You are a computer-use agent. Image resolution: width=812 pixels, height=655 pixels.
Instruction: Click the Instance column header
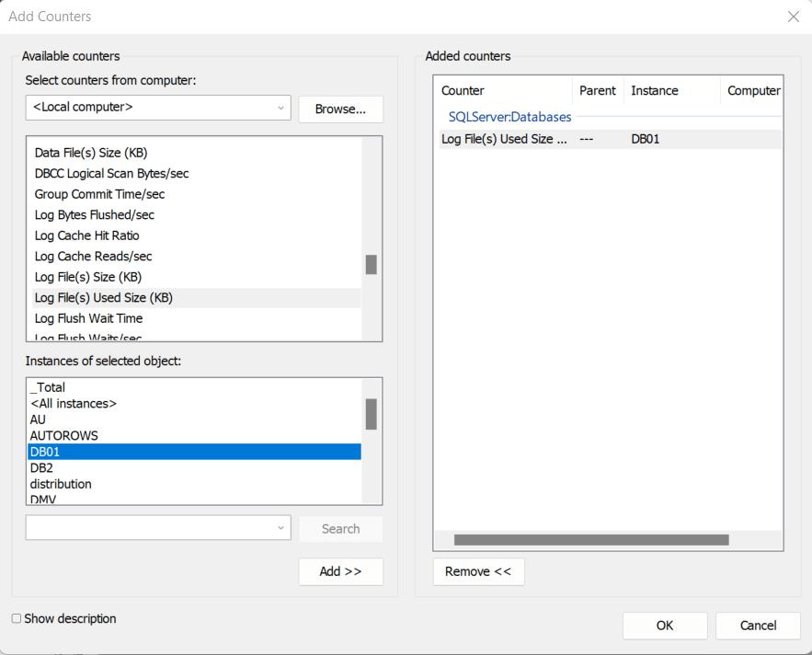click(655, 90)
